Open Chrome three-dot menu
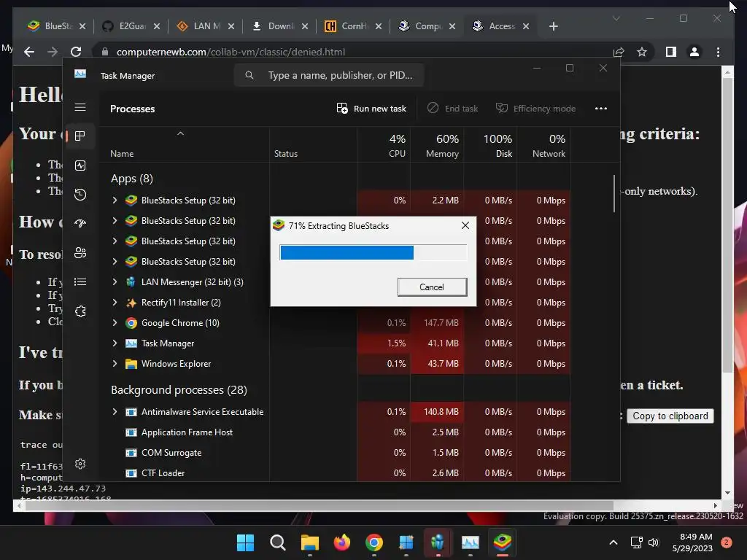This screenshot has width=747, height=560. coord(718,52)
